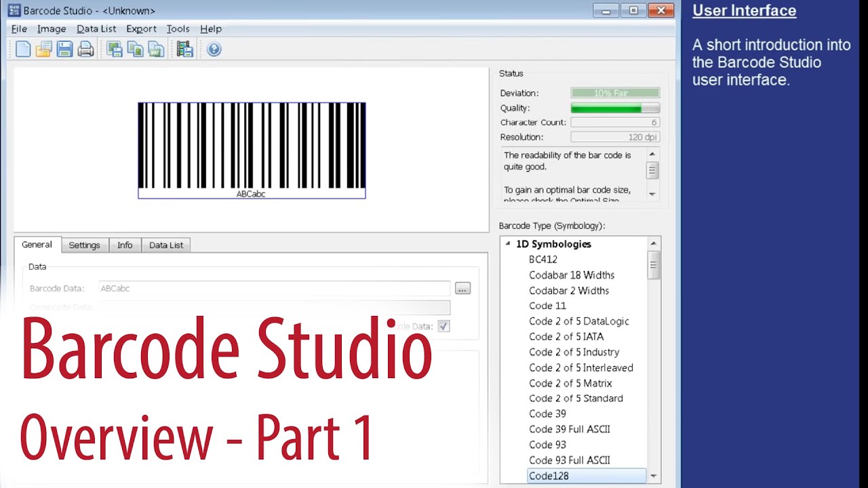The width and height of the screenshot is (868, 488).
Task: Click the blue Help question mark icon
Action: click(x=214, y=49)
